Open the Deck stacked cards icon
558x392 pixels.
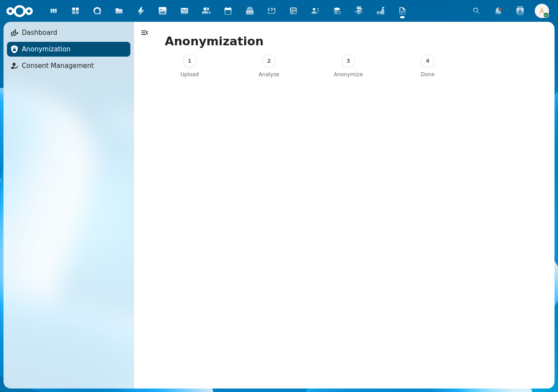(x=250, y=11)
